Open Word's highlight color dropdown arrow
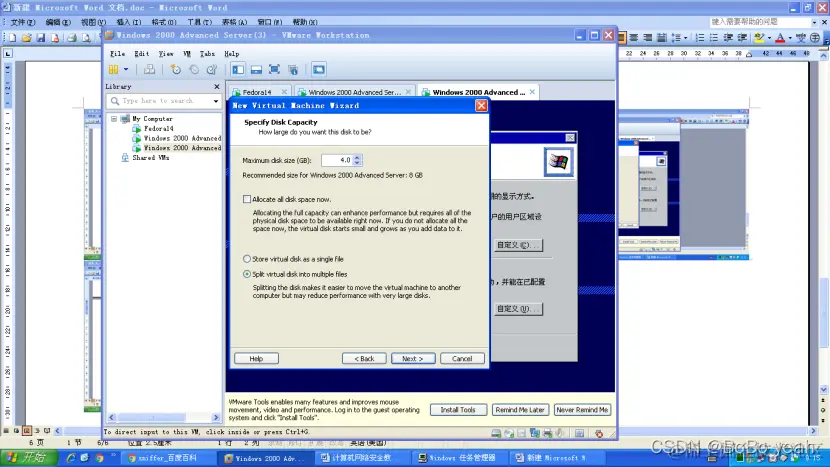The image size is (830, 467). 769,38
